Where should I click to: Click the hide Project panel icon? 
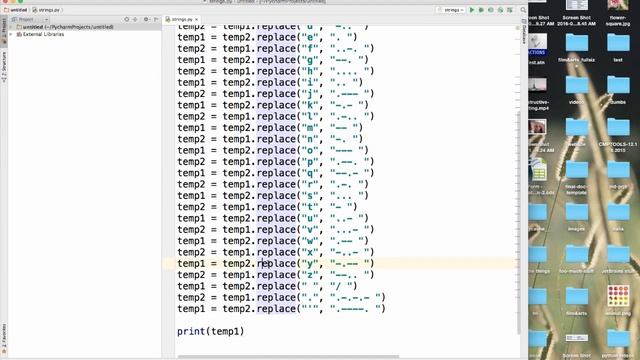tap(156, 19)
